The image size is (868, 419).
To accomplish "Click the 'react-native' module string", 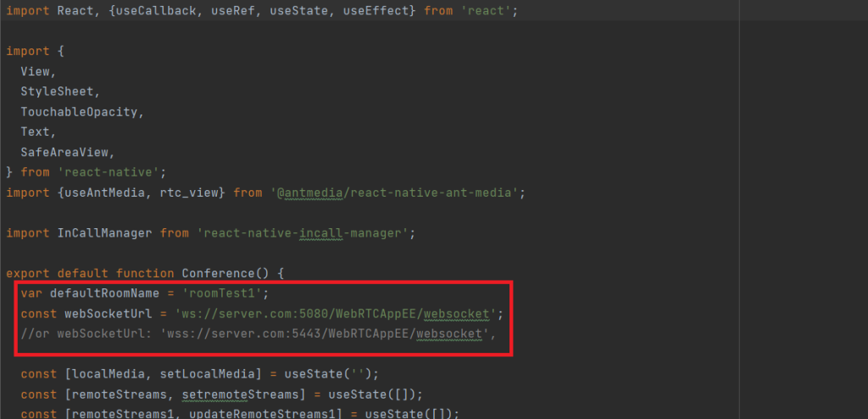I will point(108,172).
